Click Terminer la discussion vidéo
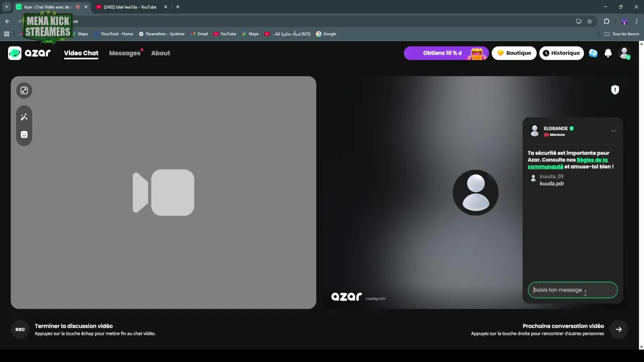The width and height of the screenshot is (644, 362). tap(73, 326)
